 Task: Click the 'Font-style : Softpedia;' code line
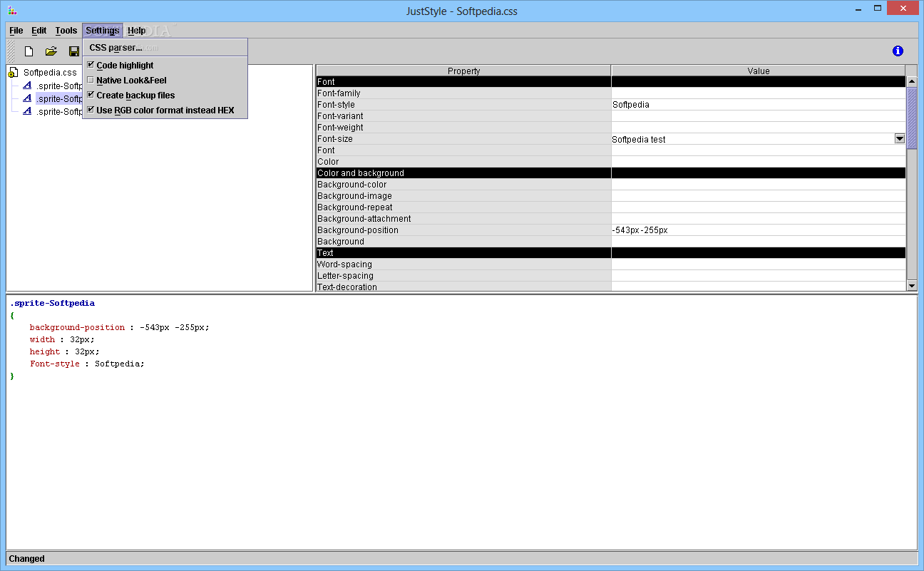coord(87,364)
